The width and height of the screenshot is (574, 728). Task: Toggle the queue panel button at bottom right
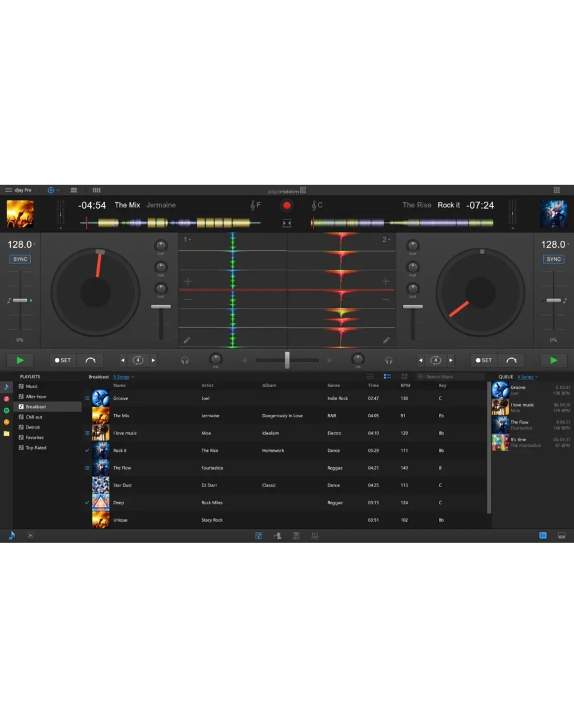[x=543, y=535]
